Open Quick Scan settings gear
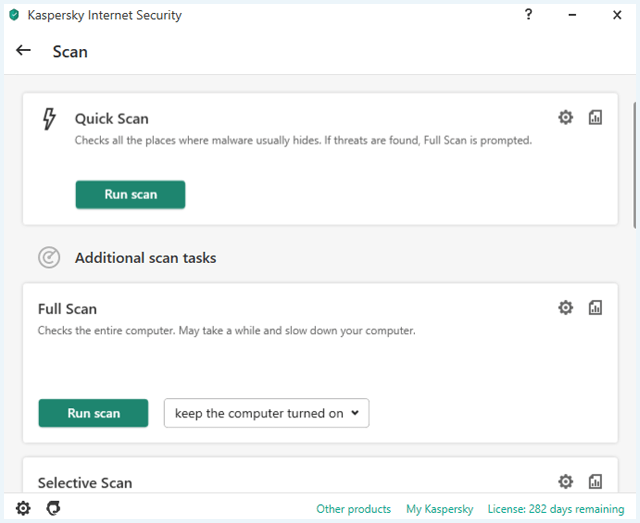This screenshot has height=523, width=640. point(565,118)
